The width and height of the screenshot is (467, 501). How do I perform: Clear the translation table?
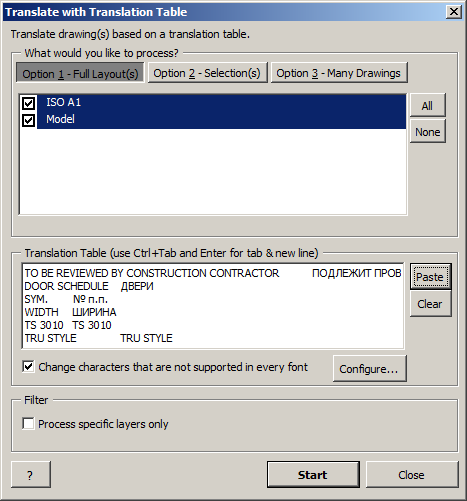(430, 304)
